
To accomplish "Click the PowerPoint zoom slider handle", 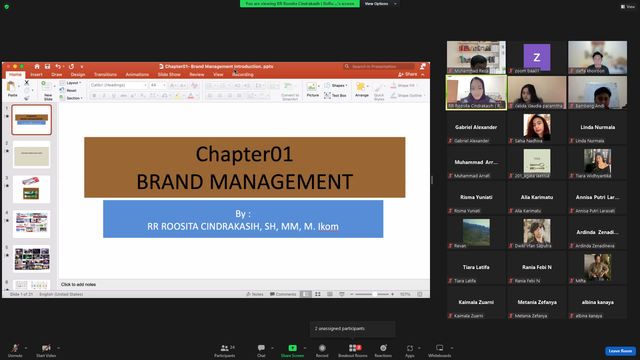I will pyautogui.click(x=374, y=294).
